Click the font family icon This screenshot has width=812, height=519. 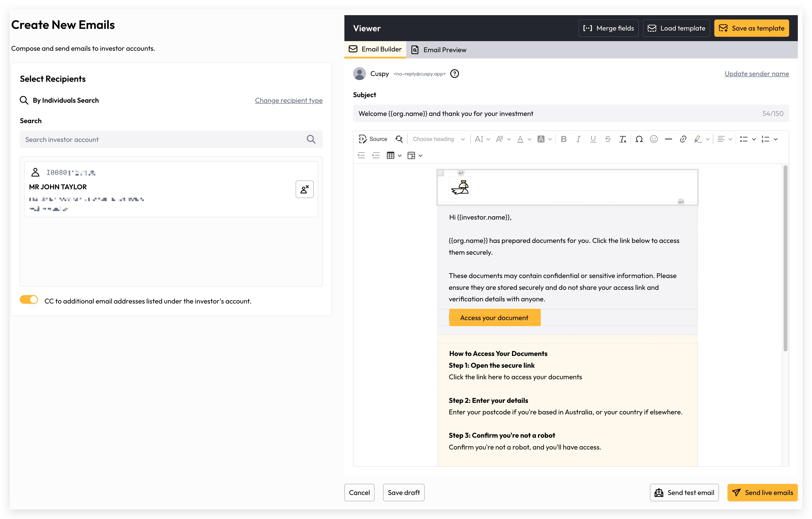pos(500,139)
